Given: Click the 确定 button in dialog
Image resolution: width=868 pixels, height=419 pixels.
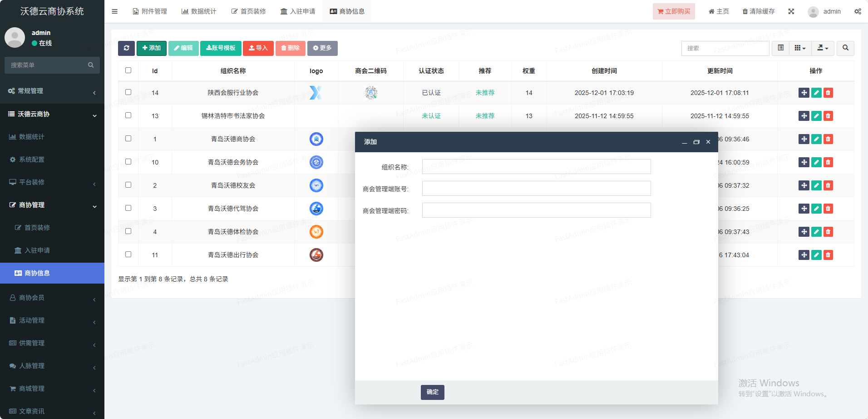Looking at the screenshot, I should [x=432, y=392].
